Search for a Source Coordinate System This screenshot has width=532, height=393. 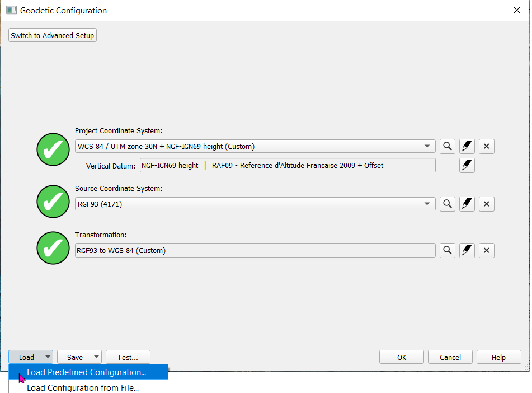(448, 204)
